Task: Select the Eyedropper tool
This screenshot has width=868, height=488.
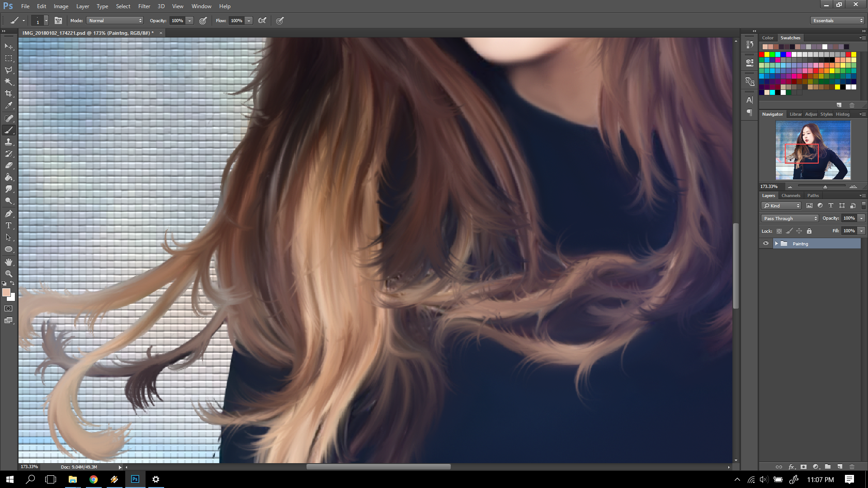Action: pos(9,105)
